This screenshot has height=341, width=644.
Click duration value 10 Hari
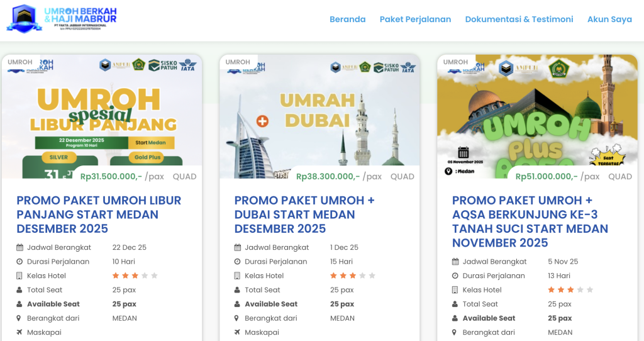click(124, 262)
